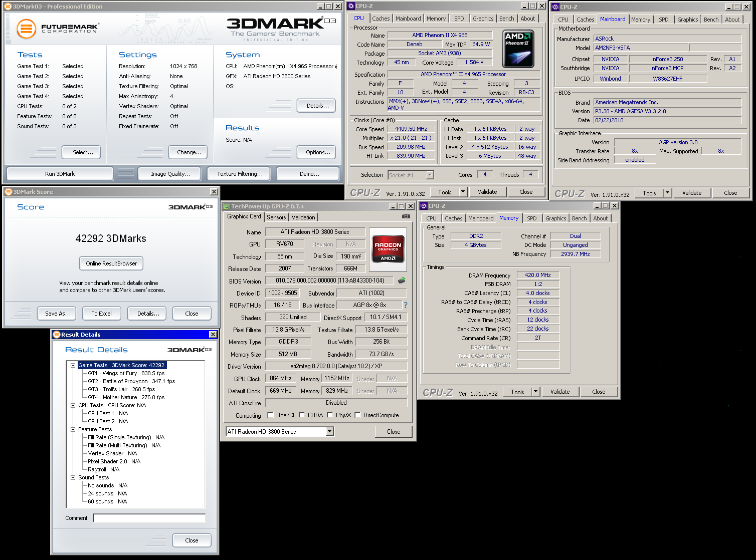Click the Result Details window title icon
This screenshot has width=756, height=560.
point(57,335)
